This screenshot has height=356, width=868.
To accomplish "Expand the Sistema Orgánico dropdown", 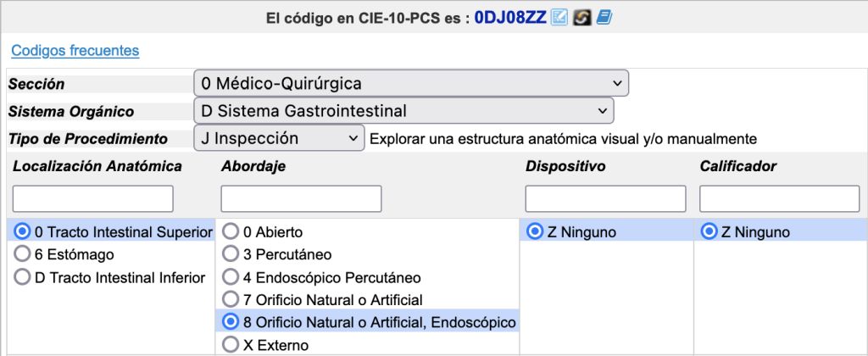I will click(x=403, y=111).
